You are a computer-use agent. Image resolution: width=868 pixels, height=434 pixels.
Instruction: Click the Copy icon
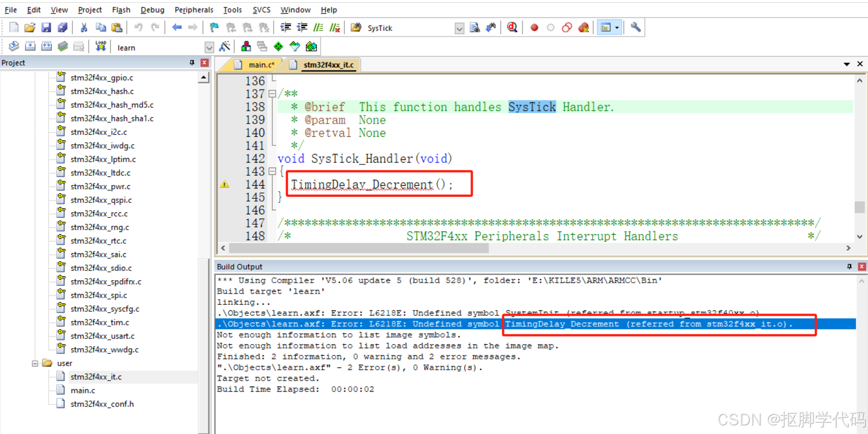click(100, 28)
